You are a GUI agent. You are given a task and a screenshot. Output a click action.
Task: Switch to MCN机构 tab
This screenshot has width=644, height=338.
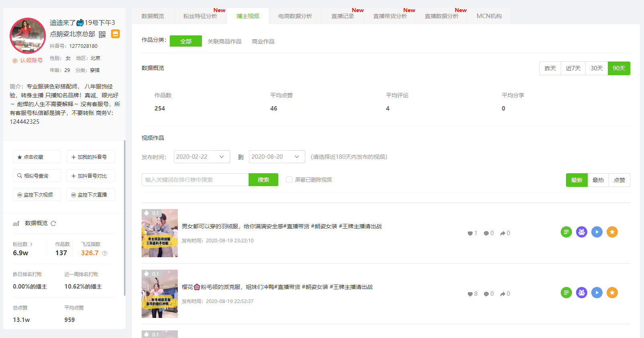tap(489, 16)
